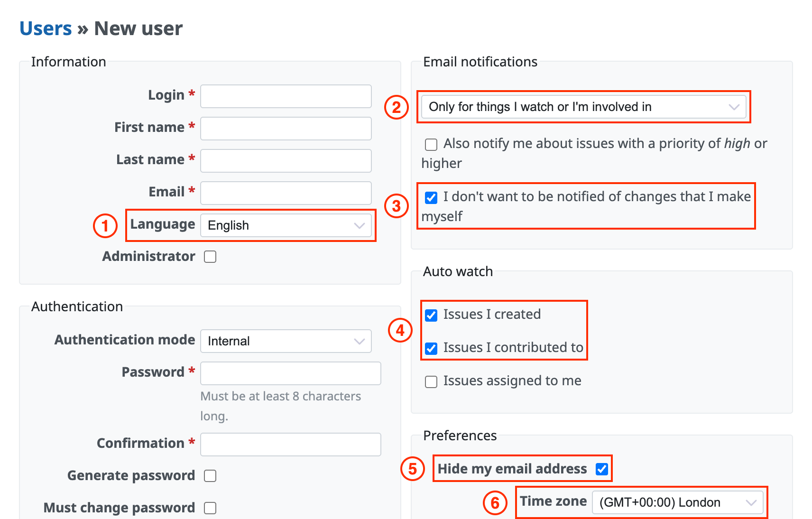Tick the Generate password checkbox

(210, 476)
